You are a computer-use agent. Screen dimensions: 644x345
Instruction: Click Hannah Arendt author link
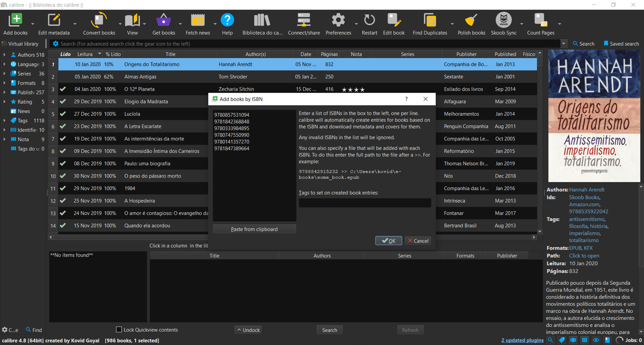tap(587, 190)
